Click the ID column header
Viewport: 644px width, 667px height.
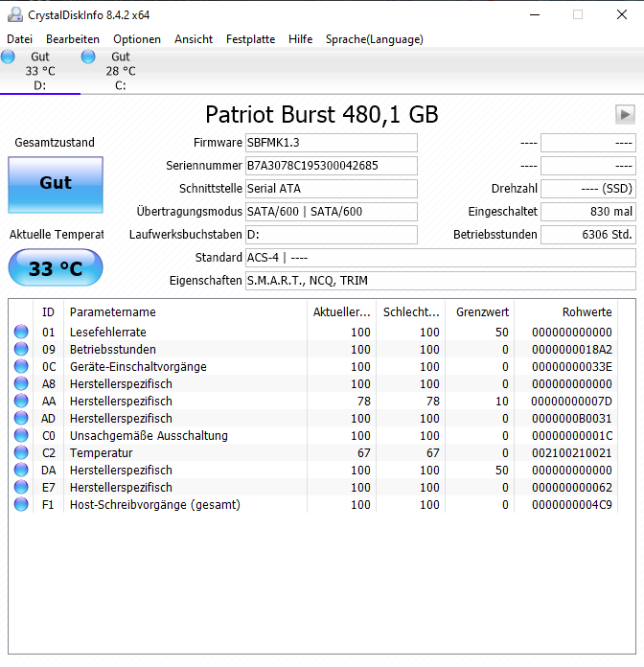click(48, 312)
